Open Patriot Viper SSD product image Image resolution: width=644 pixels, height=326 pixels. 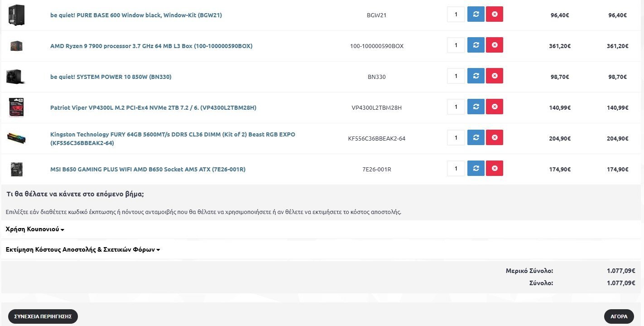pos(16,107)
